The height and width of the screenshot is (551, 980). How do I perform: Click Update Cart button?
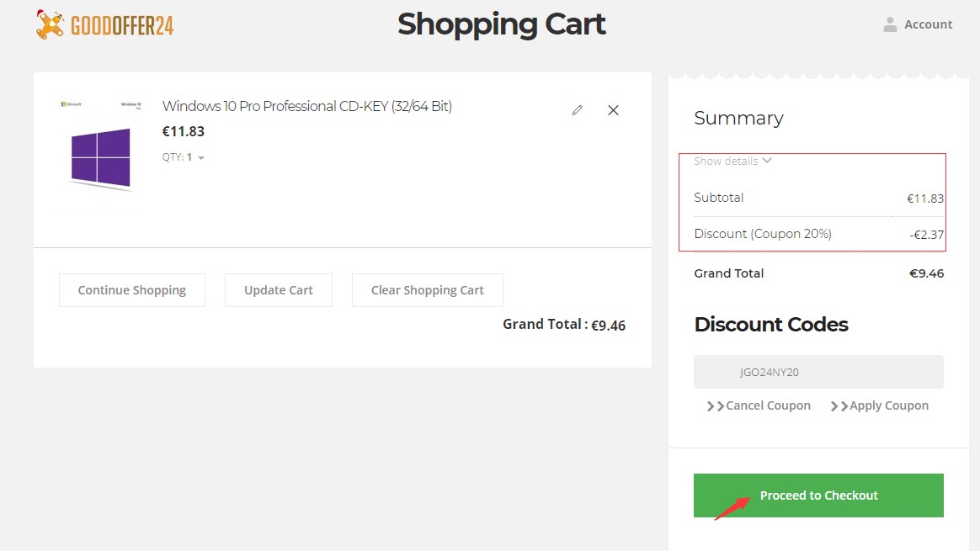click(x=278, y=290)
